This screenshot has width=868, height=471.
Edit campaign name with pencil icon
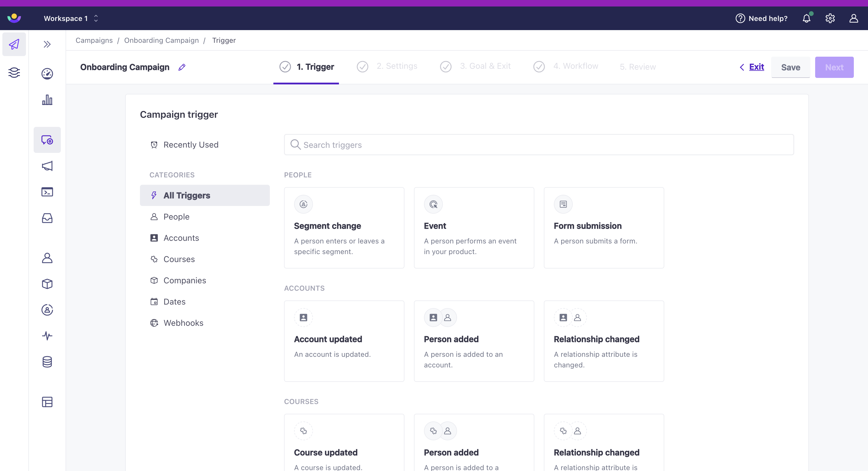tap(182, 67)
